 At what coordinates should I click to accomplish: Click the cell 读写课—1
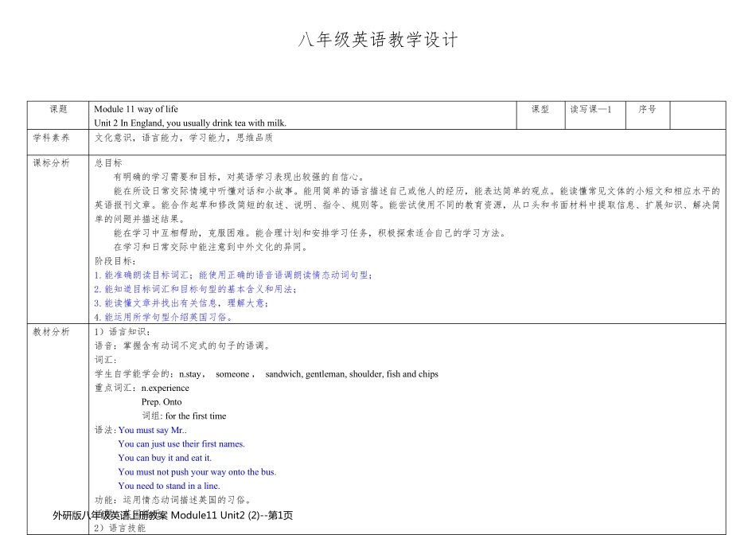[595, 115]
